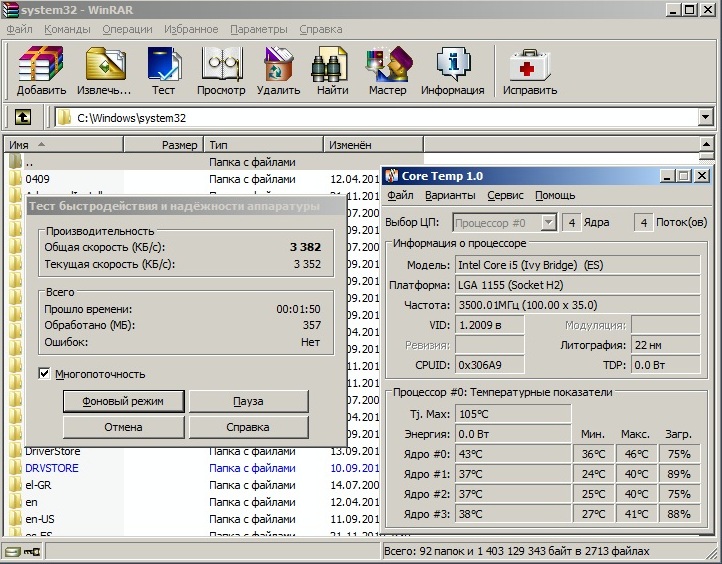Screen dimensions: 722x564
Task: Click the Фоновый режим button
Action: (123, 401)
